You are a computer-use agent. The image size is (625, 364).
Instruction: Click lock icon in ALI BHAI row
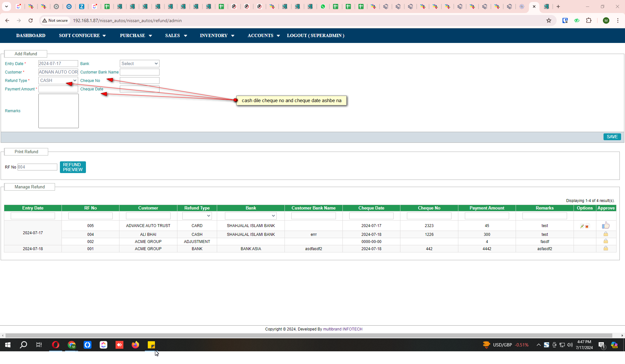pos(605,234)
